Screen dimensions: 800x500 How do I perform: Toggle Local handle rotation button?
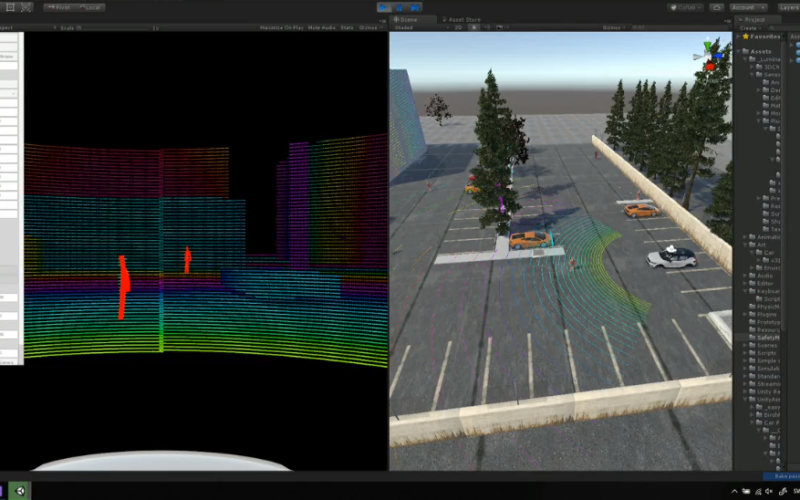click(92, 7)
